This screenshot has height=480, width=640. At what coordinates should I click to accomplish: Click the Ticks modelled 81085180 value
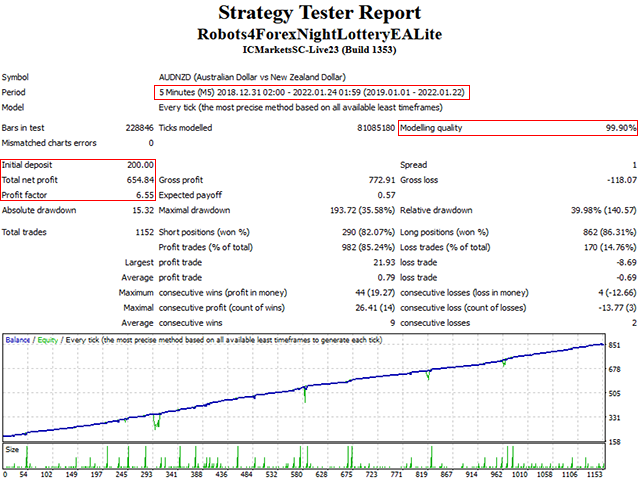(x=361, y=128)
